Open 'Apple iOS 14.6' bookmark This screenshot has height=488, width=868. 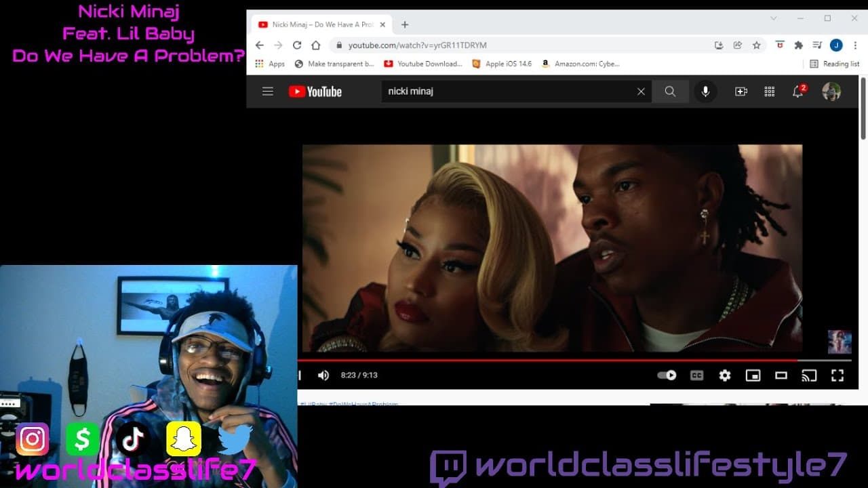502,64
